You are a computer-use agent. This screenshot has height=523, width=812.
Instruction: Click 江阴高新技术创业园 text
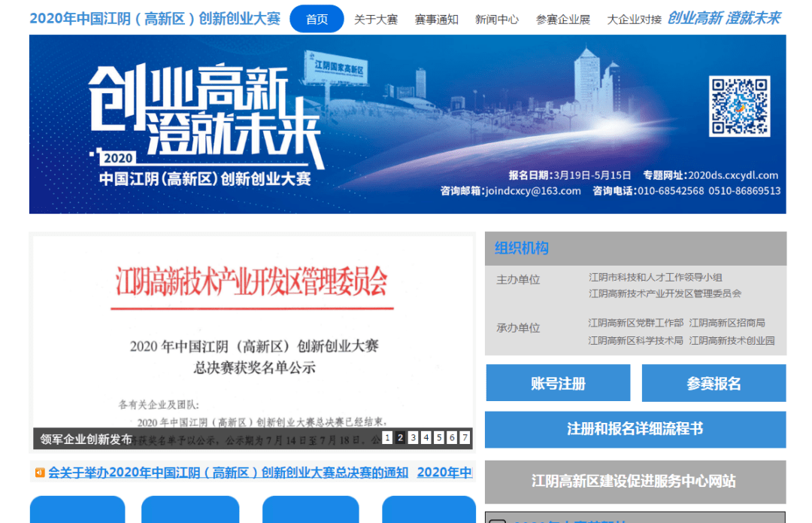(x=732, y=341)
